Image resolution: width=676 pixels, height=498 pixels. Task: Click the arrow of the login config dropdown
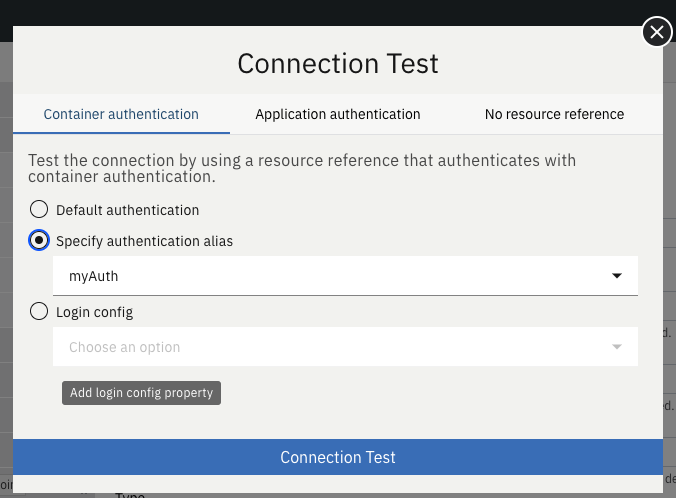617,347
